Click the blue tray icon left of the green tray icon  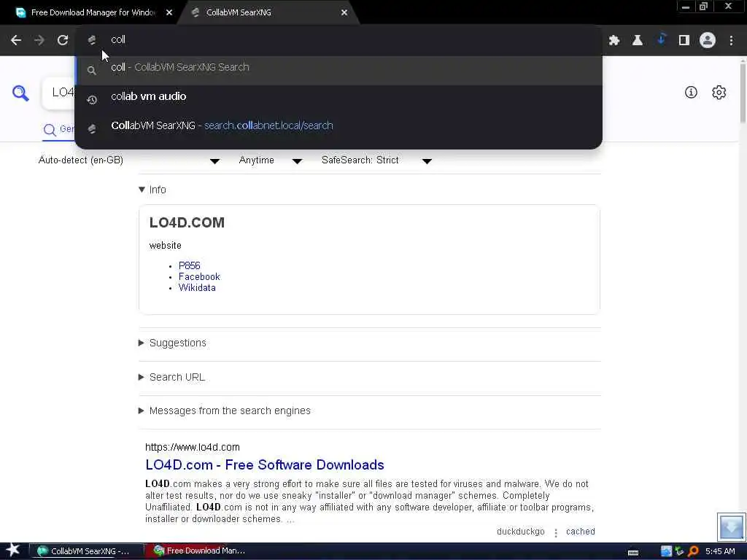coord(667,551)
